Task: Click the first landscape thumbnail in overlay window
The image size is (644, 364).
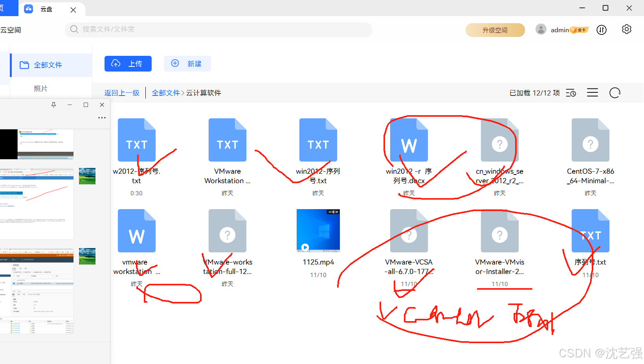Action: (x=87, y=176)
